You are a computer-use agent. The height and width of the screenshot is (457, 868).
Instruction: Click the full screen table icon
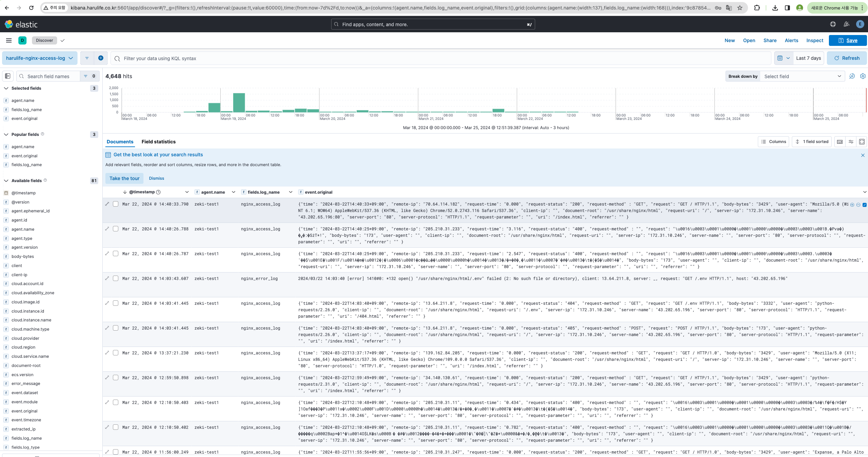click(x=862, y=142)
